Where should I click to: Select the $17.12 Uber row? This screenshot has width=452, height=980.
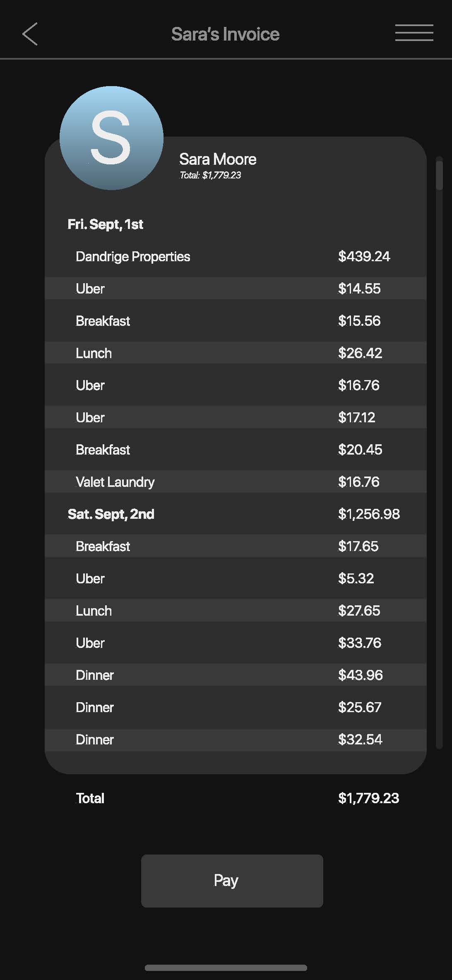[236, 417]
